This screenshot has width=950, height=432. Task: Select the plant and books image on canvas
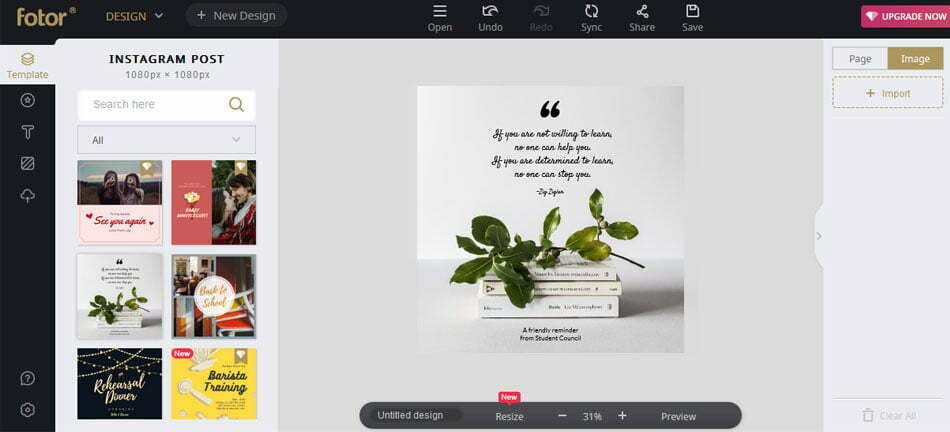coord(548,254)
